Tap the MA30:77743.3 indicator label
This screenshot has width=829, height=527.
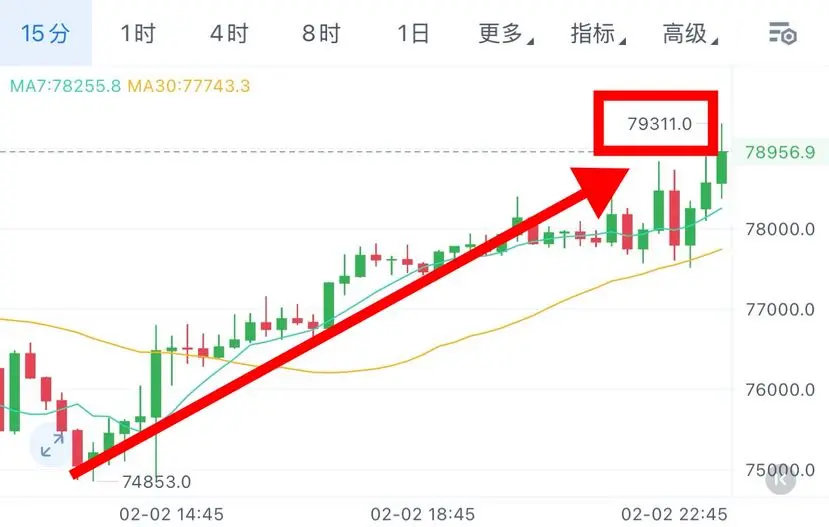pos(189,86)
